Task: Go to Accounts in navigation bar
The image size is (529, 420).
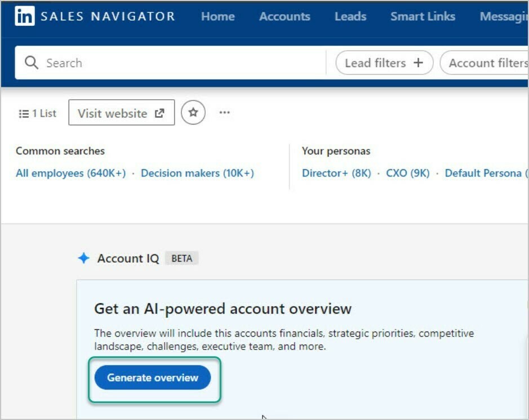Action: click(x=284, y=16)
